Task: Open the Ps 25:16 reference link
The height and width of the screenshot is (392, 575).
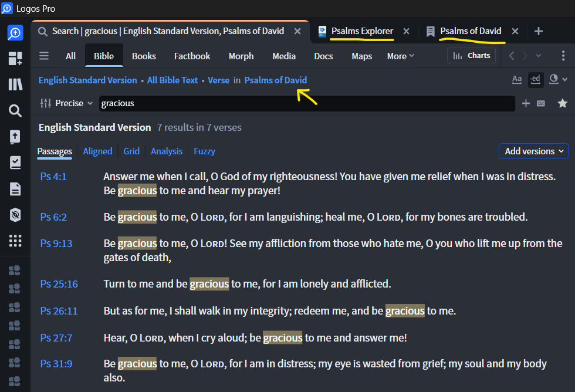Action: [59, 284]
